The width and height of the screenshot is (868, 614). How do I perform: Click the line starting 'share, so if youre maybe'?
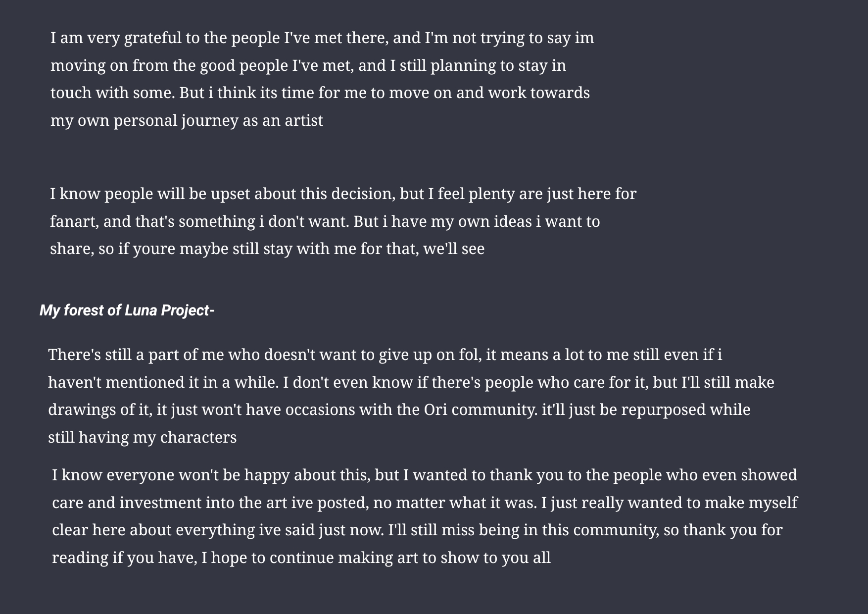pos(267,249)
